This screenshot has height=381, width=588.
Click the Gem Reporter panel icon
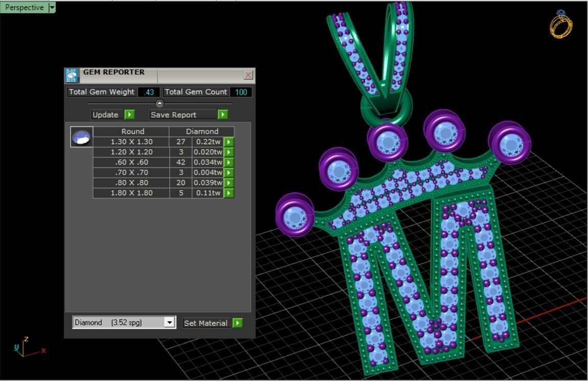71,75
